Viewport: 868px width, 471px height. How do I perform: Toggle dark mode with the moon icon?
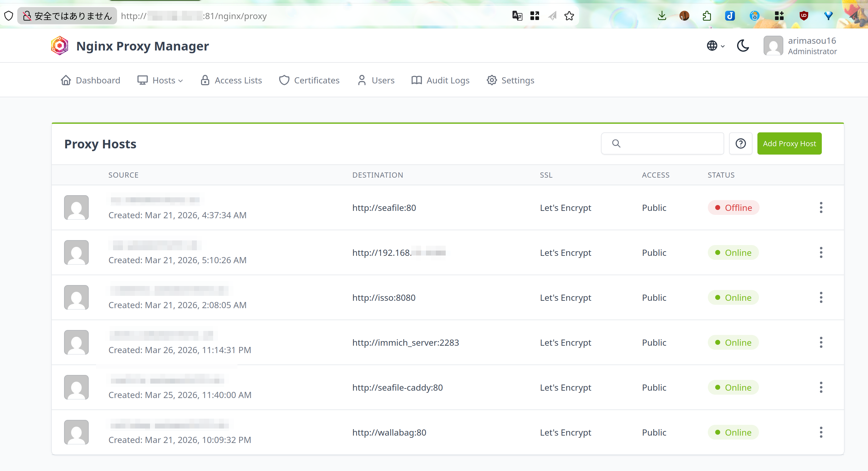(x=743, y=46)
